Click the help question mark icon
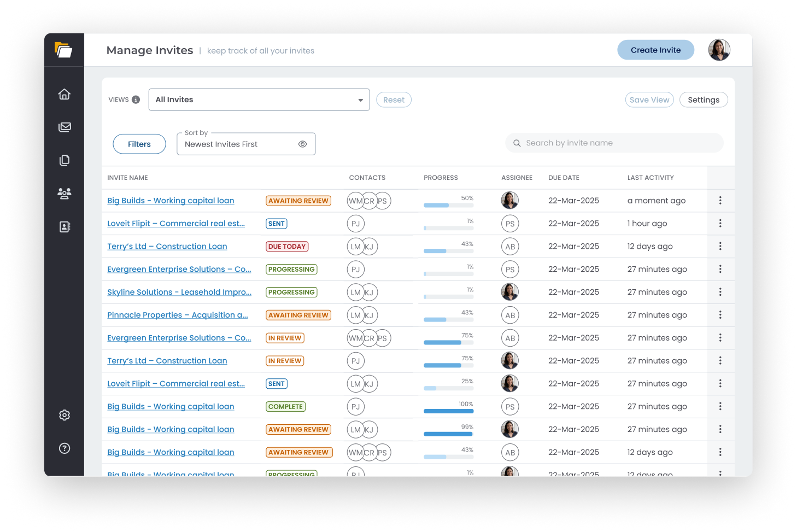The image size is (797, 532). (65, 448)
